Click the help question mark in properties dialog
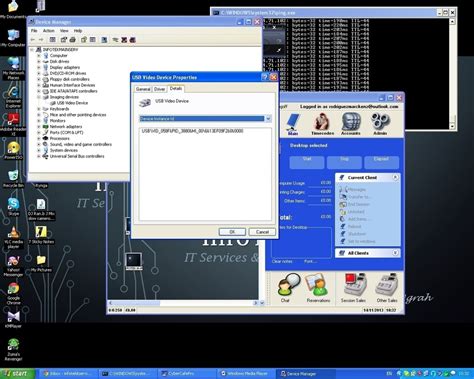Screen dimensions: 474x379 coord(265,77)
